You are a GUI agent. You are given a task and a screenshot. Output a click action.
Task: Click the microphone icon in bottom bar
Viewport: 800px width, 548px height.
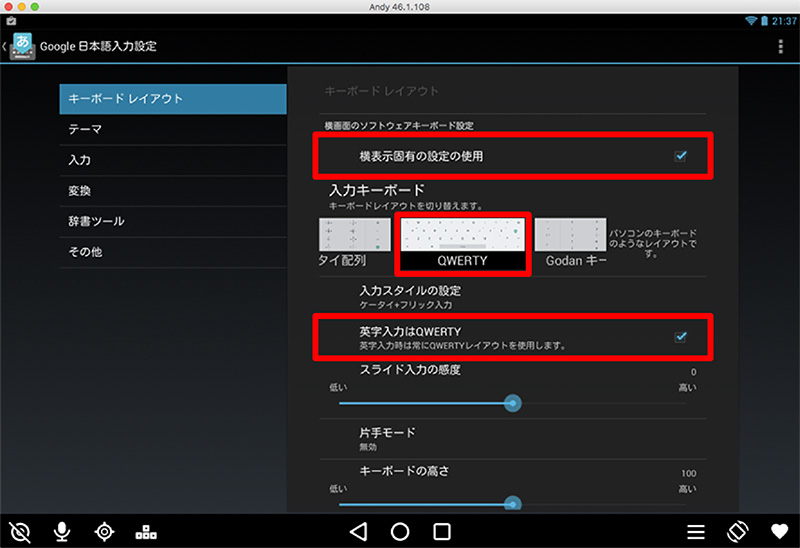[62, 532]
